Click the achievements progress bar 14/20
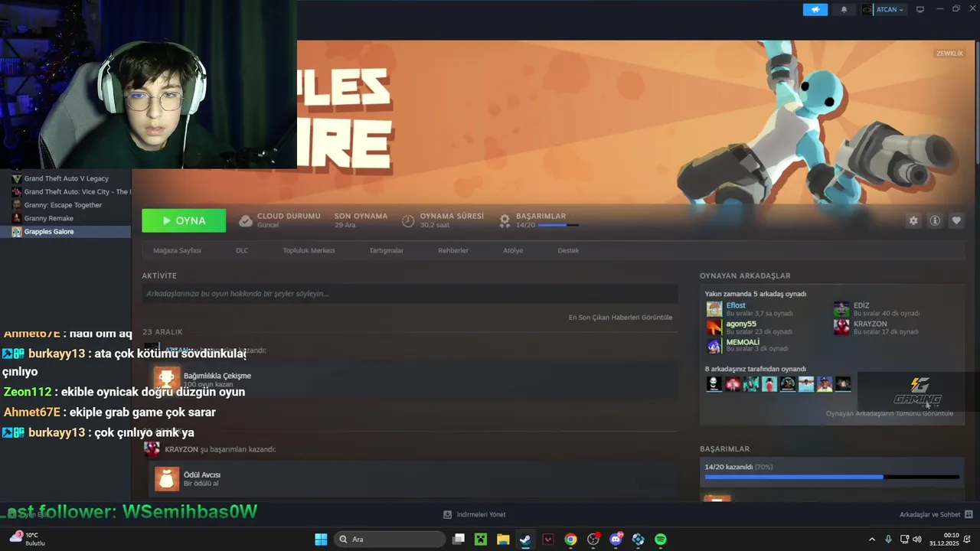 click(831, 477)
